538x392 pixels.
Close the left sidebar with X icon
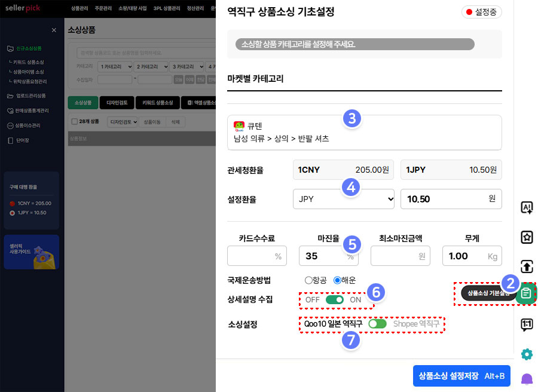point(54,30)
